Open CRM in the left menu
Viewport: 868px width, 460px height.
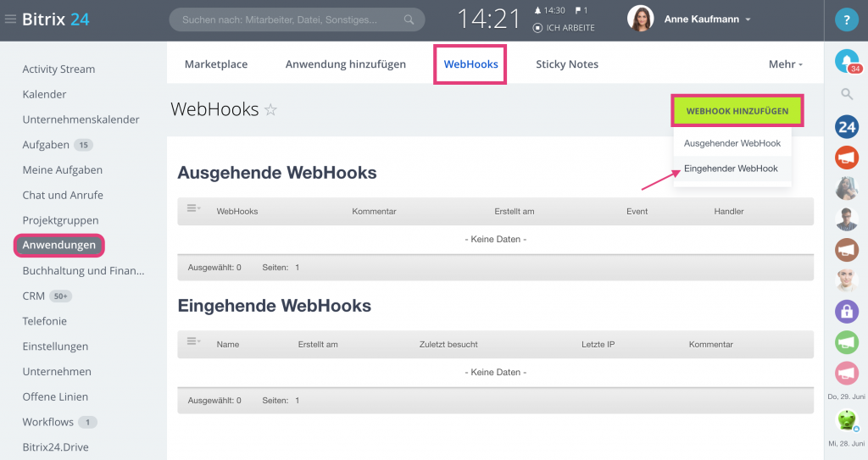coord(33,296)
